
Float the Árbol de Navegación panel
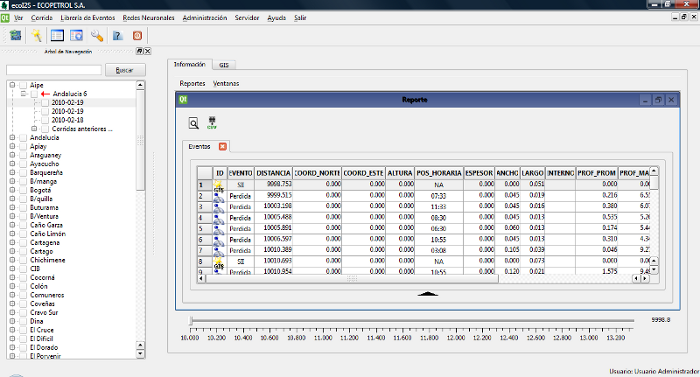[139, 51]
